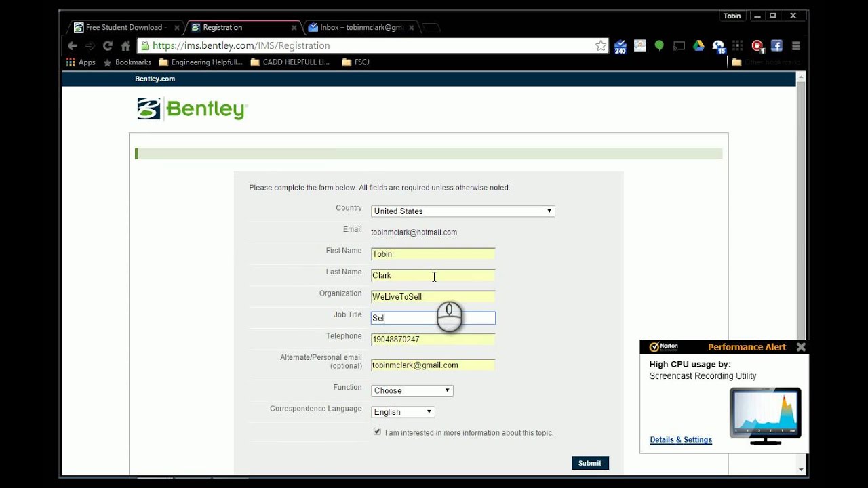Reload the Registration page

[107, 45]
